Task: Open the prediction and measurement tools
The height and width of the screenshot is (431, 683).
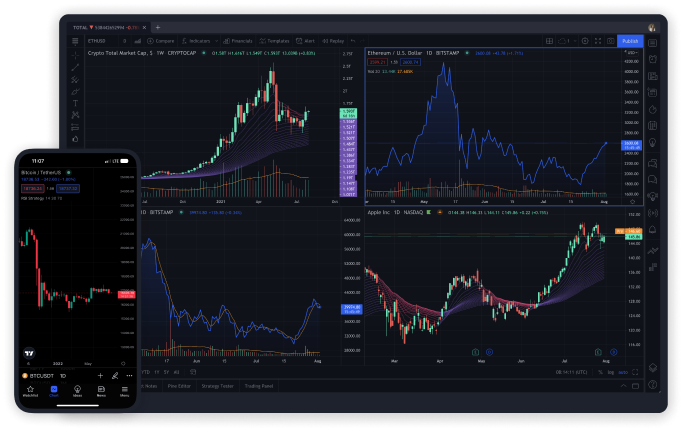Action: [x=75, y=127]
